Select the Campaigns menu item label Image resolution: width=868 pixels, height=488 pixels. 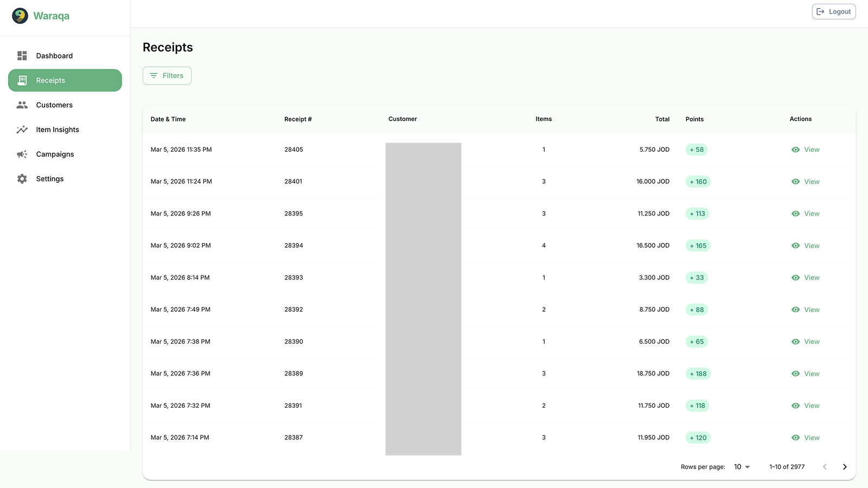(x=55, y=155)
